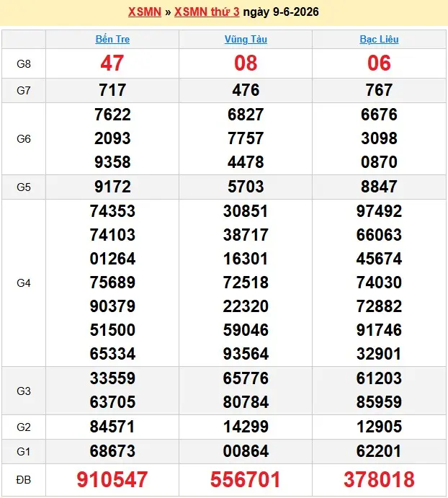Click G7 number 476
The height and width of the screenshot is (498, 448).
(x=246, y=90)
